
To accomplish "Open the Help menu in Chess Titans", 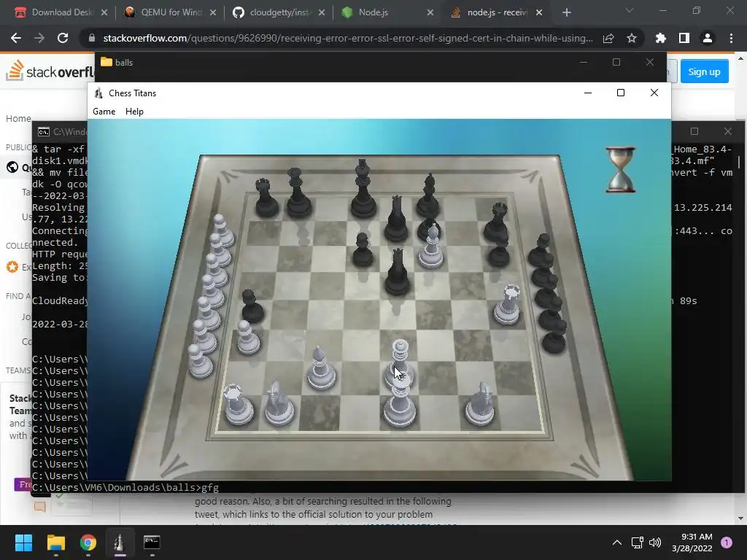I will [x=134, y=112].
